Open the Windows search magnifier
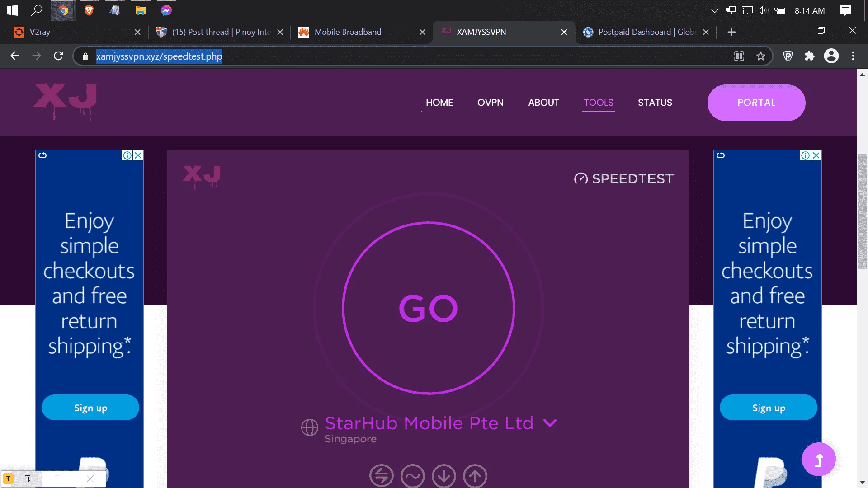The image size is (868, 488). tap(37, 10)
